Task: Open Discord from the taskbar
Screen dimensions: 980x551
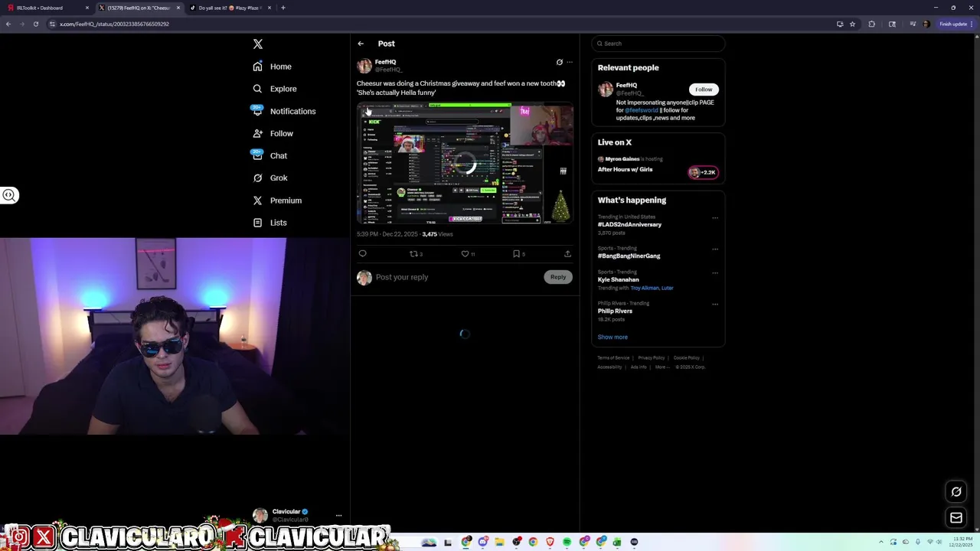Action: [x=483, y=542]
